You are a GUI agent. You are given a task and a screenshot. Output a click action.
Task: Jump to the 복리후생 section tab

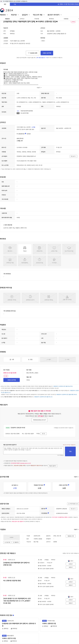tap(51, 19)
